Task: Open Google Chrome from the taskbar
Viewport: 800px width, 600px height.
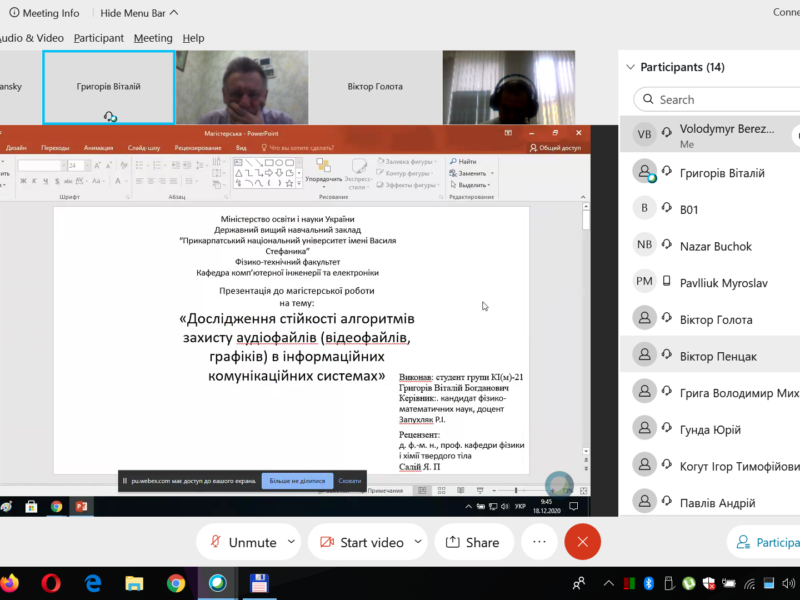Action: 176,583
